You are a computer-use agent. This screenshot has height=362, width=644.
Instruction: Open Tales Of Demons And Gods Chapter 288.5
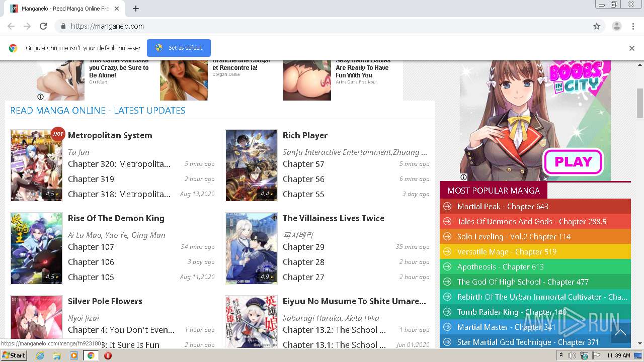tap(532, 222)
